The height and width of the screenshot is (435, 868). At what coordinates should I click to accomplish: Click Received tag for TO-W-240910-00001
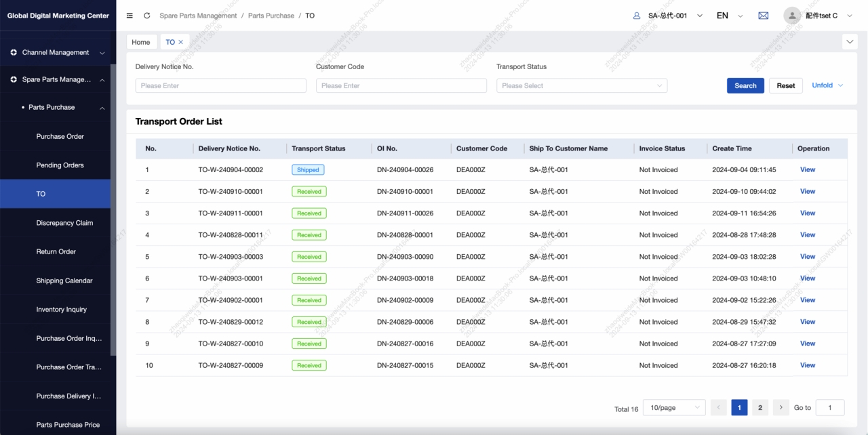tap(309, 192)
